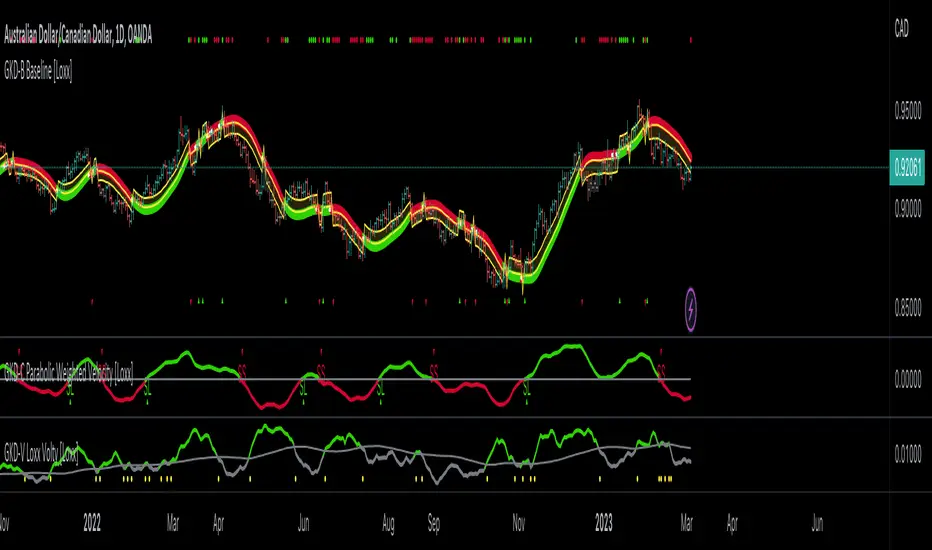This screenshot has height=550, width=932.
Task: Click the 2023 label on time axis
Action: pos(604,523)
